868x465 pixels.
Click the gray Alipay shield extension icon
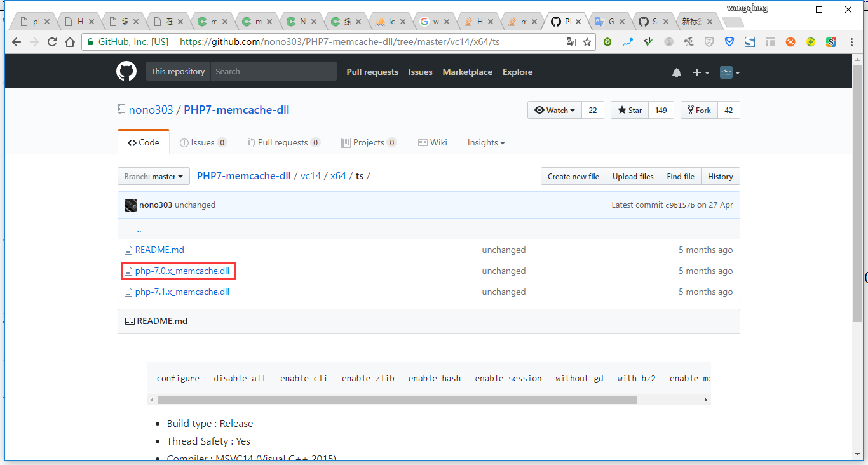[x=709, y=43]
